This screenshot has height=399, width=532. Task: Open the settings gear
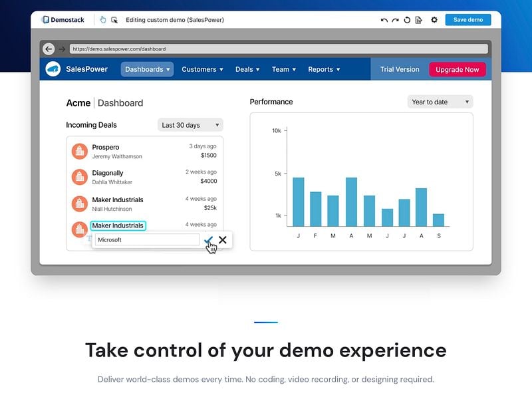434,20
